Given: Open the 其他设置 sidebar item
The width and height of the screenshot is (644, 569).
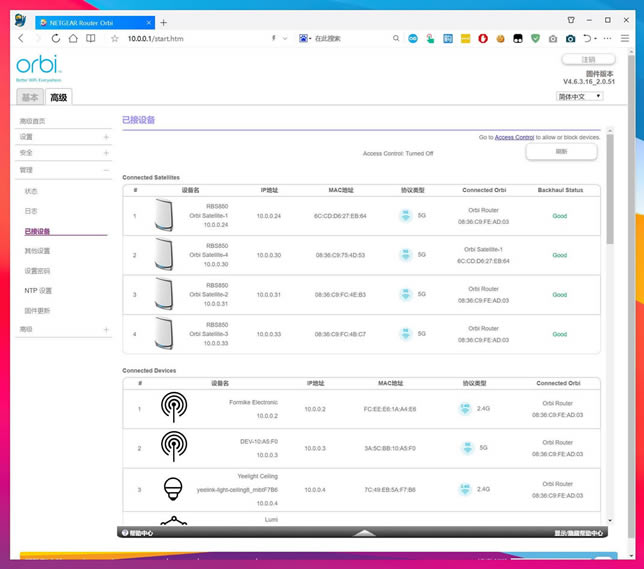Looking at the screenshot, I should 37,251.
